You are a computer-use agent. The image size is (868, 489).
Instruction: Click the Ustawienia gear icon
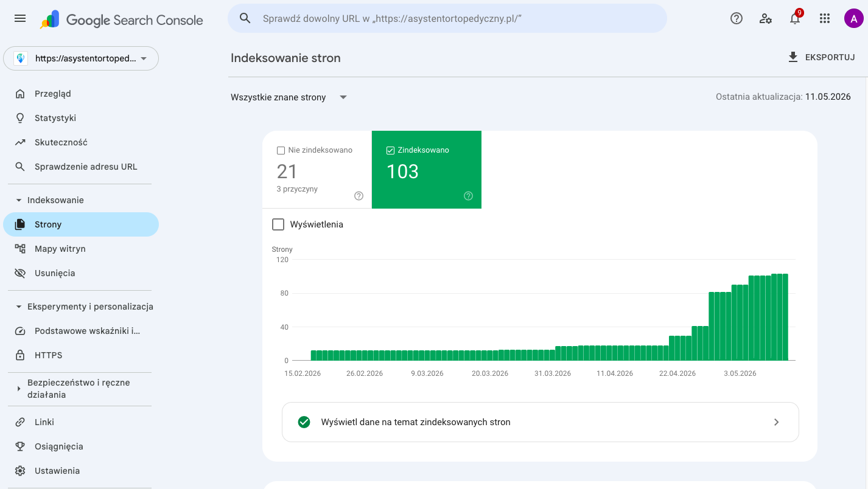20,471
